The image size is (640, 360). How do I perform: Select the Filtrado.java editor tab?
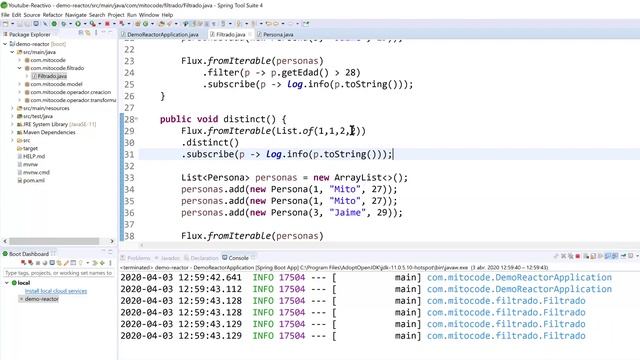pos(231,35)
